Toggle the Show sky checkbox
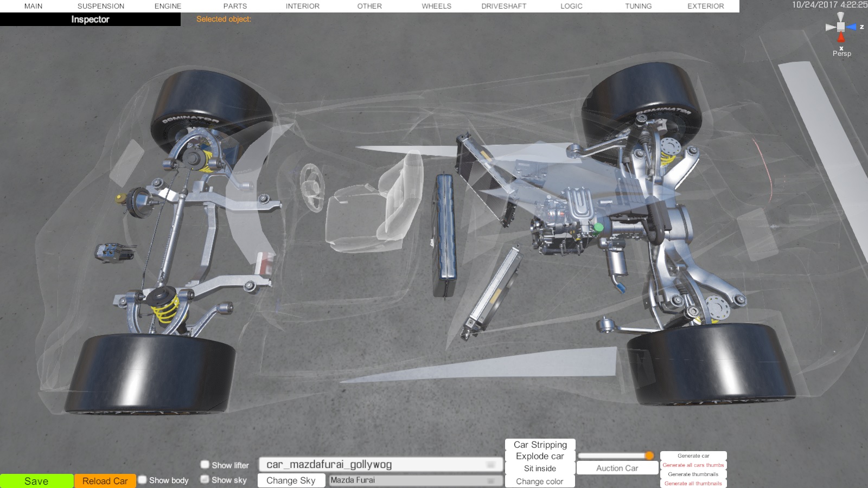This screenshot has width=868, height=488. [205, 479]
